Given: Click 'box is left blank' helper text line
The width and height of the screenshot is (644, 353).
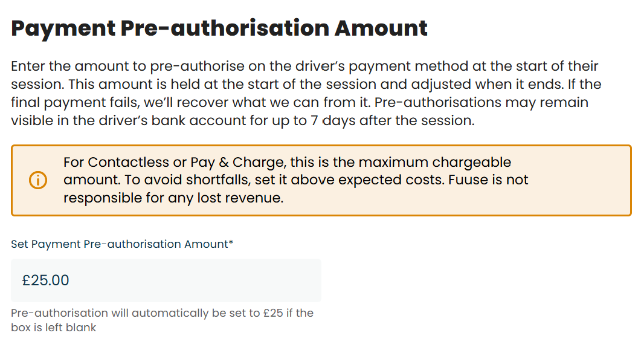Looking at the screenshot, I should click(x=54, y=328).
